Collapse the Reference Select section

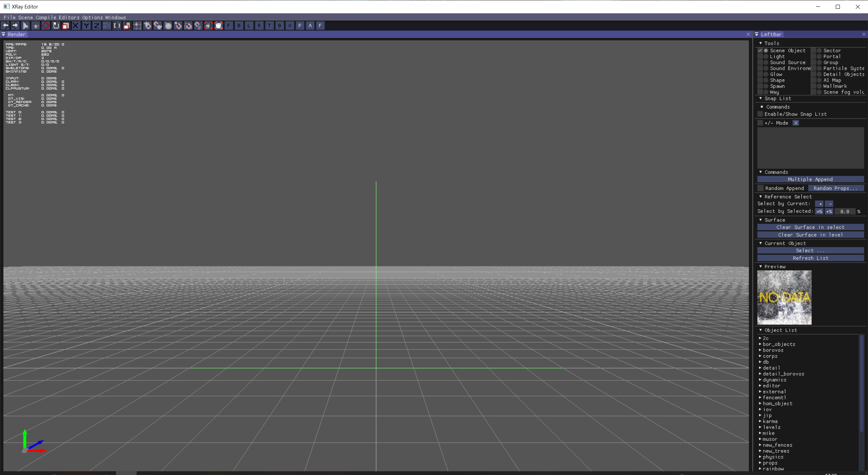pyautogui.click(x=761, y=197)
